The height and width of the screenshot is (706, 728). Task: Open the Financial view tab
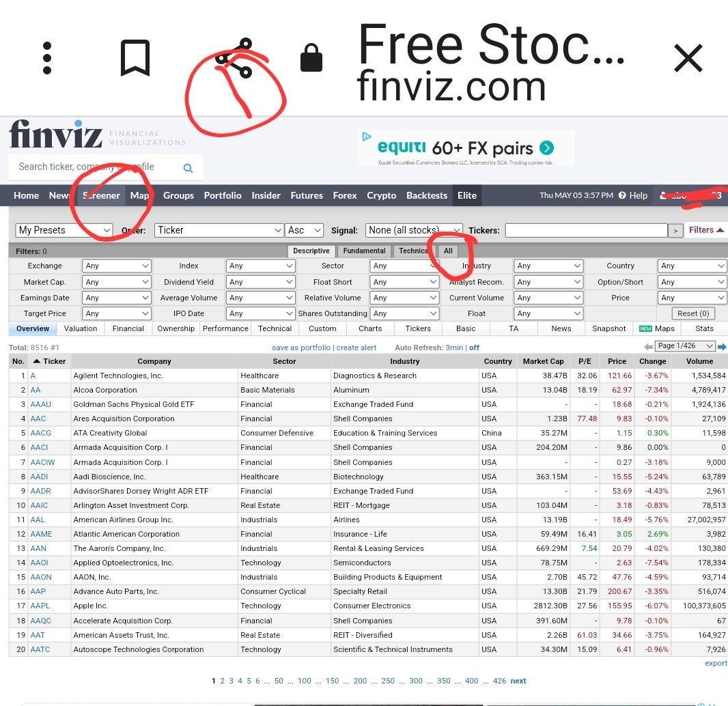click(x=128, y=328)
